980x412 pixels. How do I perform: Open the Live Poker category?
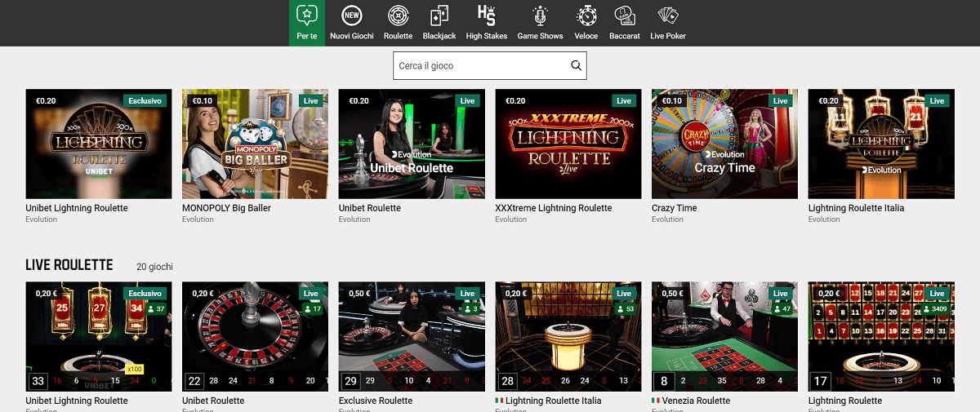point(668,23)
